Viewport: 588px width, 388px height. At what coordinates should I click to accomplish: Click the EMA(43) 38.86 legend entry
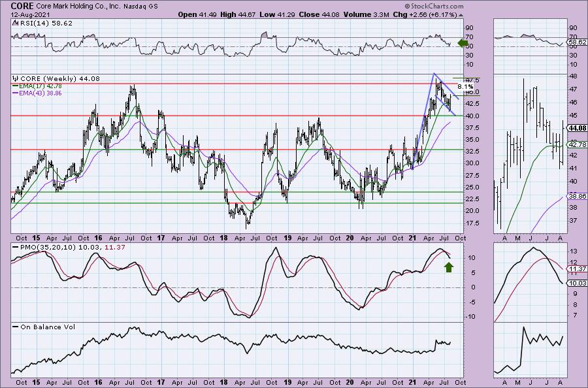(37, 93)
